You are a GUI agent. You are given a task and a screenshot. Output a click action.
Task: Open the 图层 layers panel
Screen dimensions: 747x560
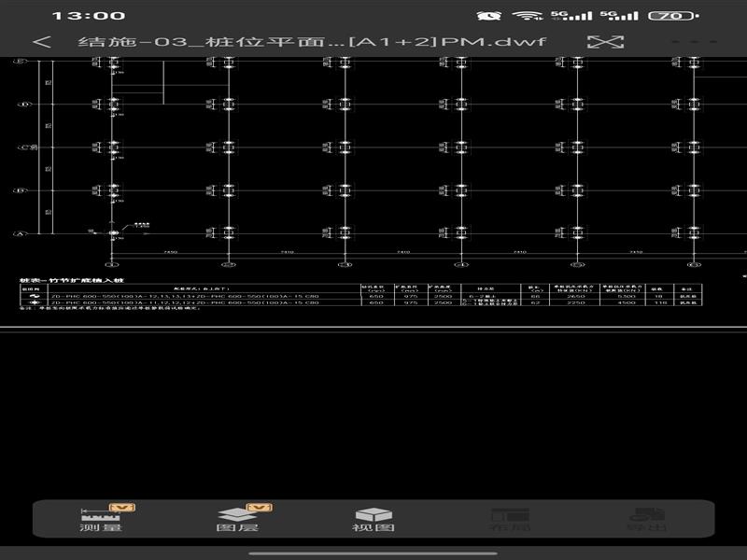(237, 518)
